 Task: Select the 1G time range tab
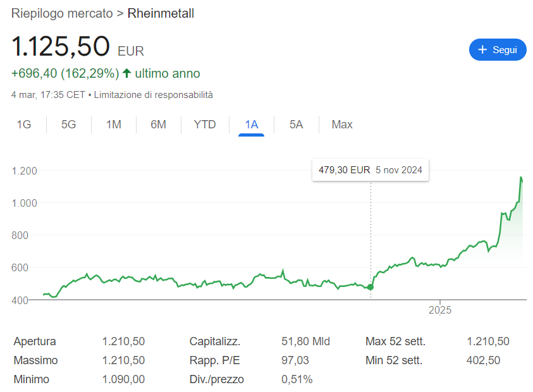[x=24, y=125]
